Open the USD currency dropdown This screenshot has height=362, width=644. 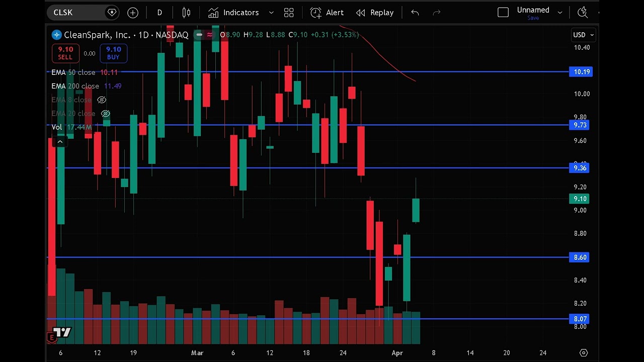pos(584,35)
